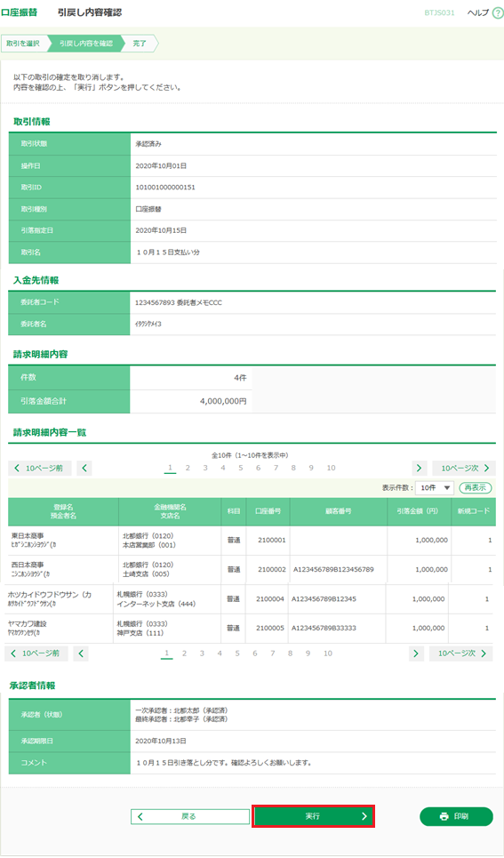Click the upper previous page chevron
The height and width of the screenshot is (858, 504).
click(84, 469)
